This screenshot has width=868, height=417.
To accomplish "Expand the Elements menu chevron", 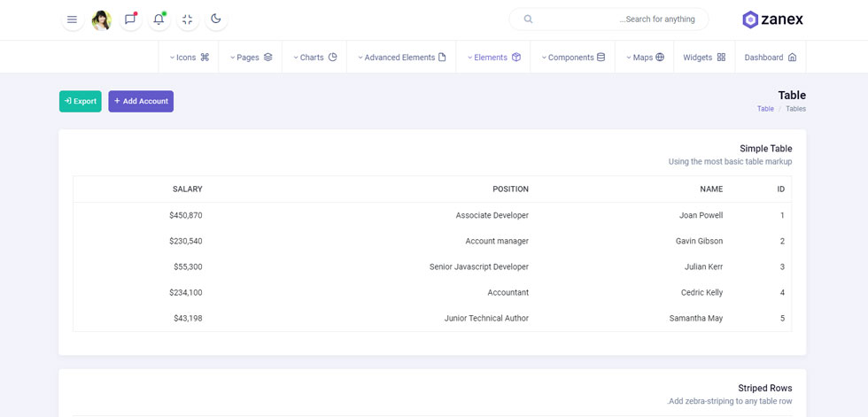I will pyautogui.click(x=470, y=58).
